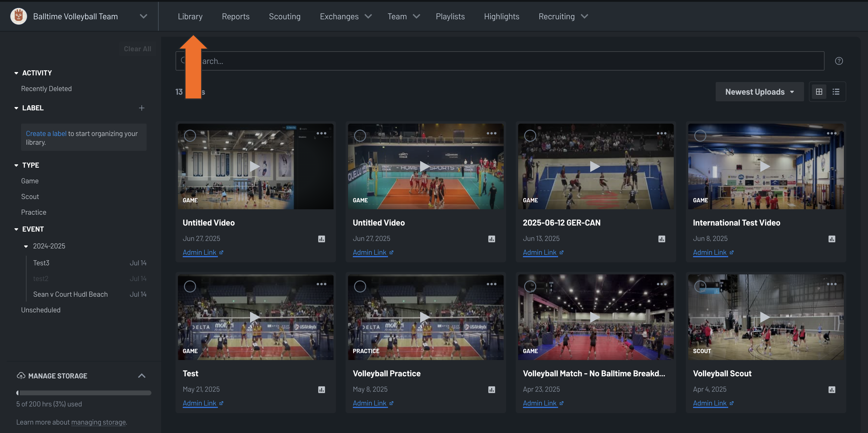Tick the first Untitled Video selection circle
This screenshot has height=433, width=868.
[x=190, y=136]
